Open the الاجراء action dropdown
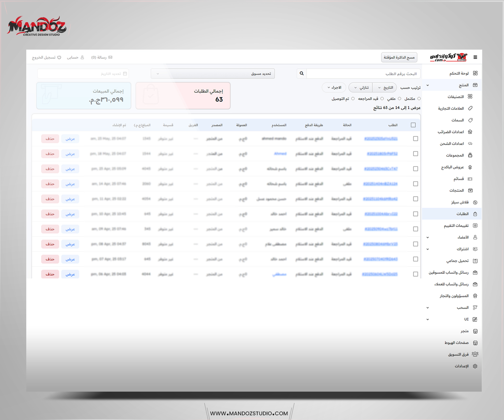This screenshot has width=504, height=420. (x=334, y=87)
